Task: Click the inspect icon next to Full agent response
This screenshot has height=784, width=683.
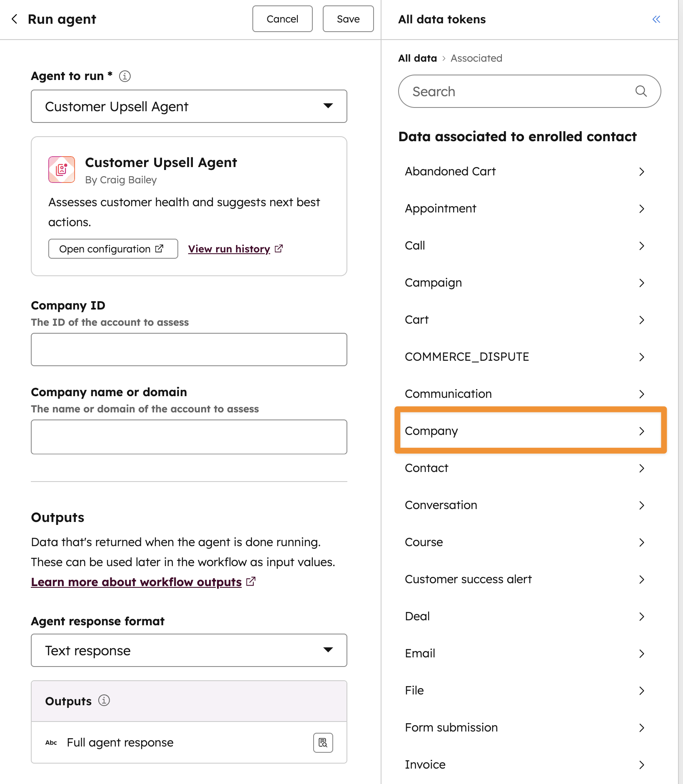Action: (323, 742)
